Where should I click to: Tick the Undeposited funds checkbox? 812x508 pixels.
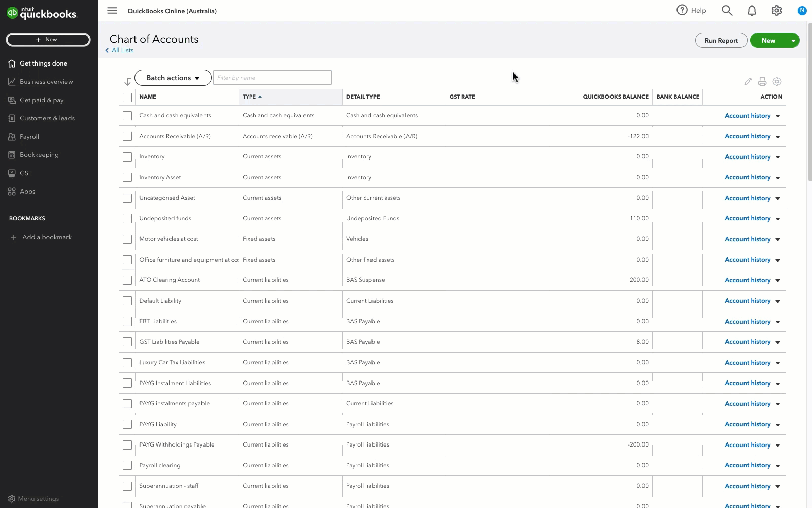coord(127,218)
